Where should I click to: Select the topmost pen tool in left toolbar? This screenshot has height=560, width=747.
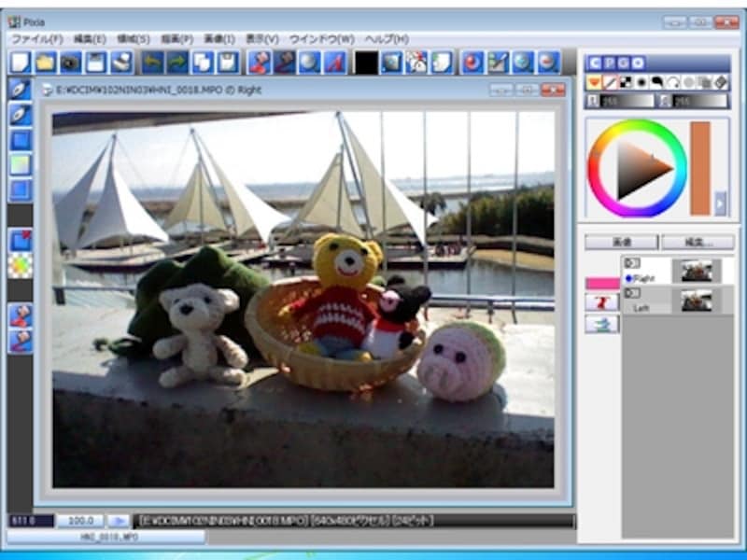point(21,90)
